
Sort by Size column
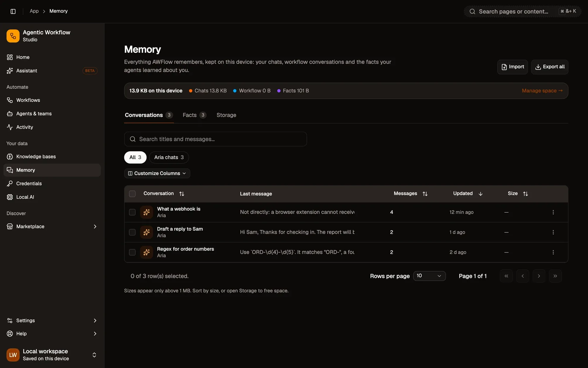[518, 193]
